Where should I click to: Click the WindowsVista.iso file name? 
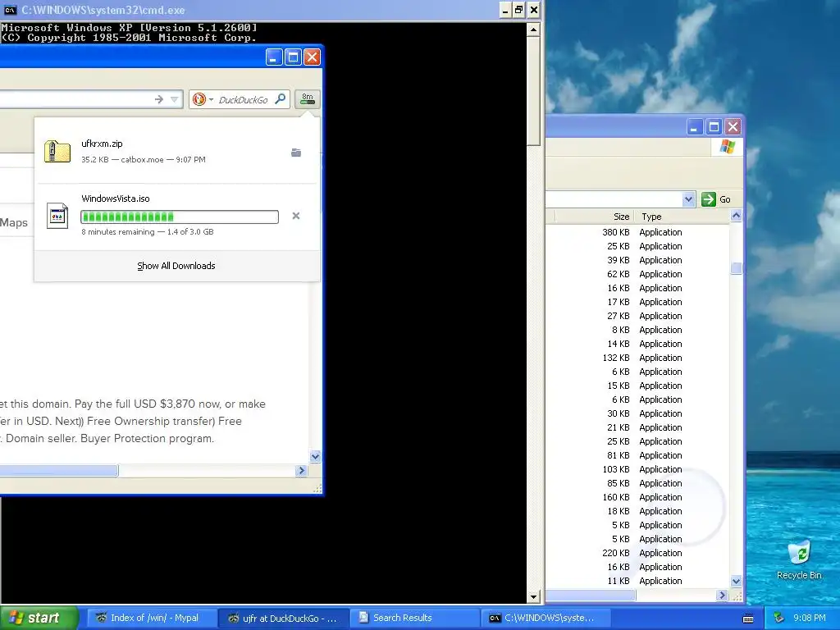coord(116,199)
